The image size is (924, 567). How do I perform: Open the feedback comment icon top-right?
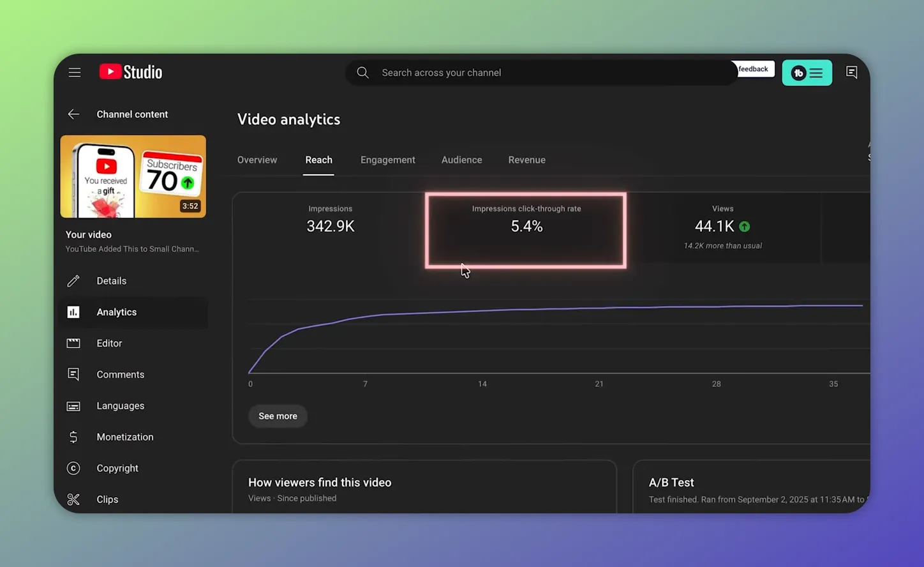pos(852,72)
